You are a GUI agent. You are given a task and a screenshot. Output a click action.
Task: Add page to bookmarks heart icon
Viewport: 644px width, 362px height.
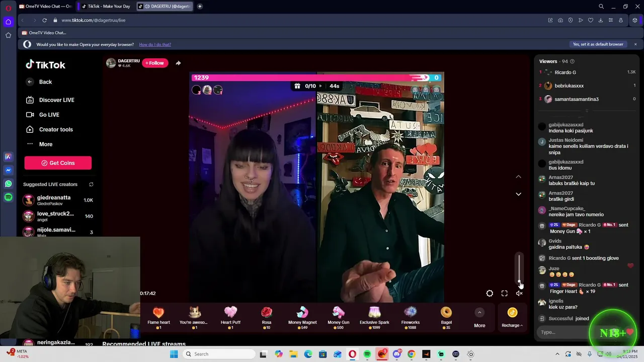coord(591,20)
